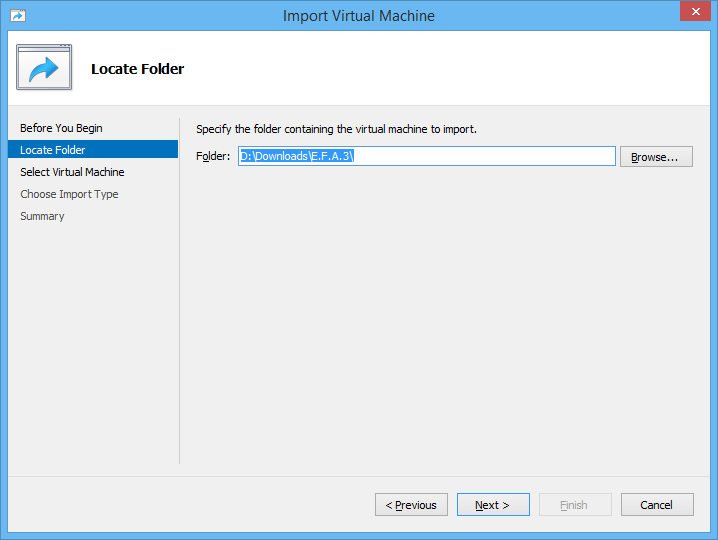Go back with the Previous button

(x=411, y=505)
